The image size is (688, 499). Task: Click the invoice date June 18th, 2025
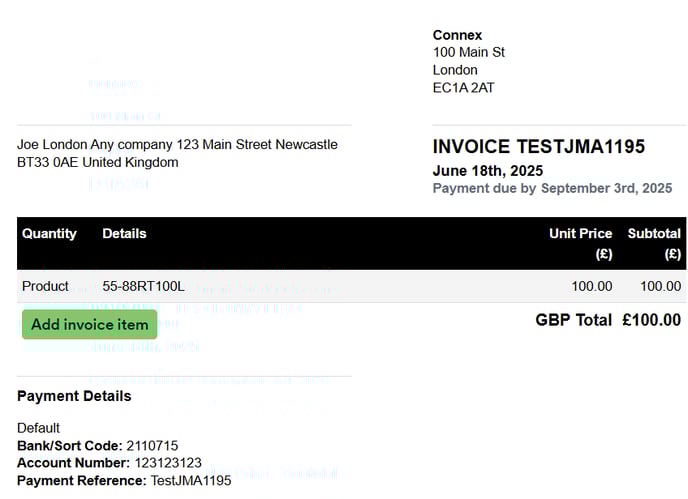(488, 171)
